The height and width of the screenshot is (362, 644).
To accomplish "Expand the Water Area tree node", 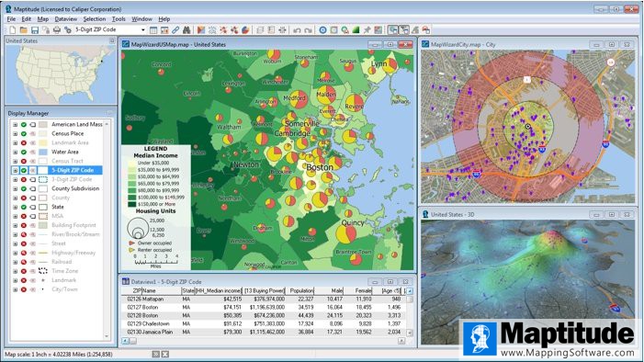I will coord(16,152).
